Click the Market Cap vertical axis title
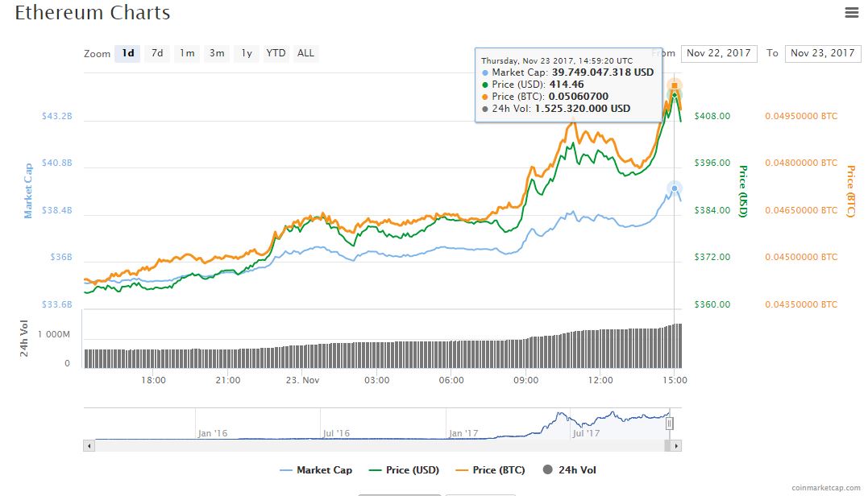The height and width of the screenshot is (496, 868). point(27,191)
